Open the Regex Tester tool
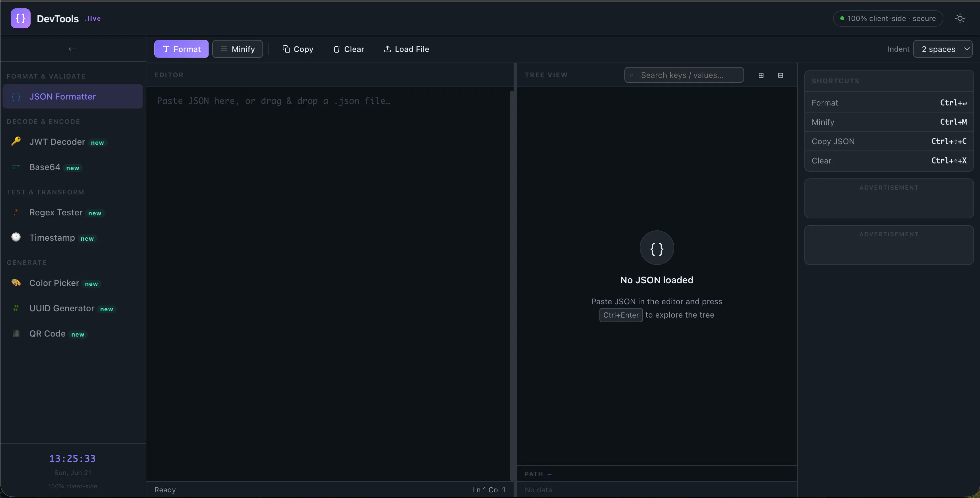 [73, 212]
